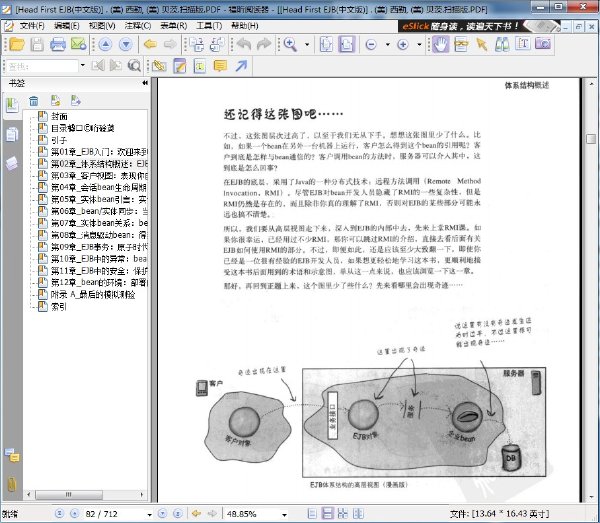Select the Hand tool
Screen dimensions: 600x523
tap(440, 44)
